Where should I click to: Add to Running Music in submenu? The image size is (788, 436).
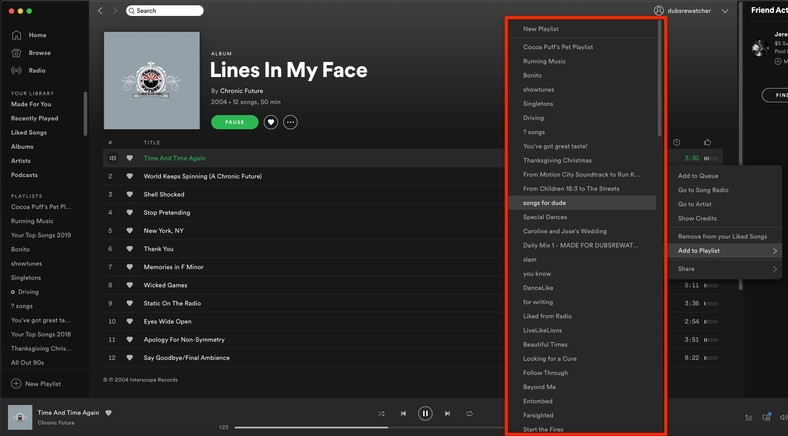point(582,61)
